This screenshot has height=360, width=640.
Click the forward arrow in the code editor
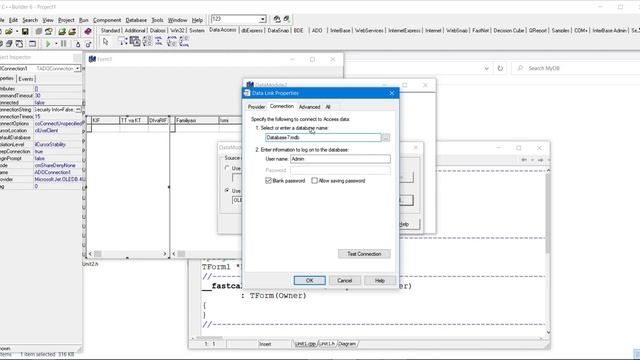(x=540, y=160)
